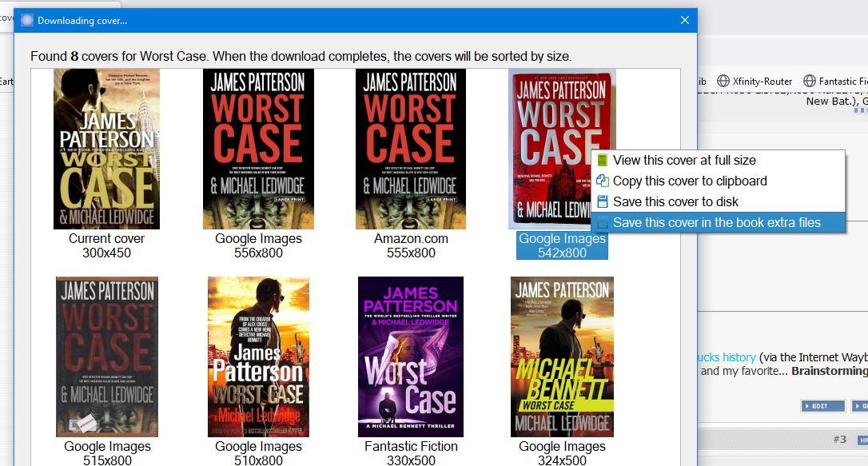Click the Copy cover to clipboard icon
868x466 pixels.
(x=603, y=181)
